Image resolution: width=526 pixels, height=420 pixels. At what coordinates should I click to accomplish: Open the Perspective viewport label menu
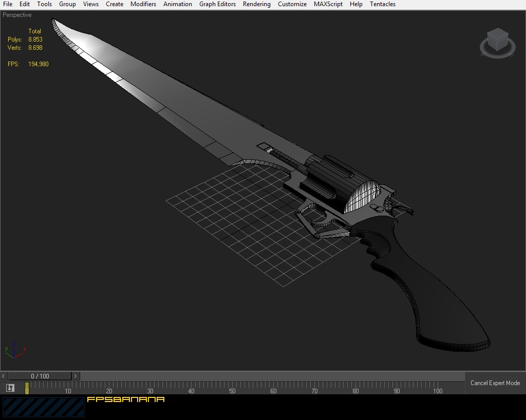17,15
